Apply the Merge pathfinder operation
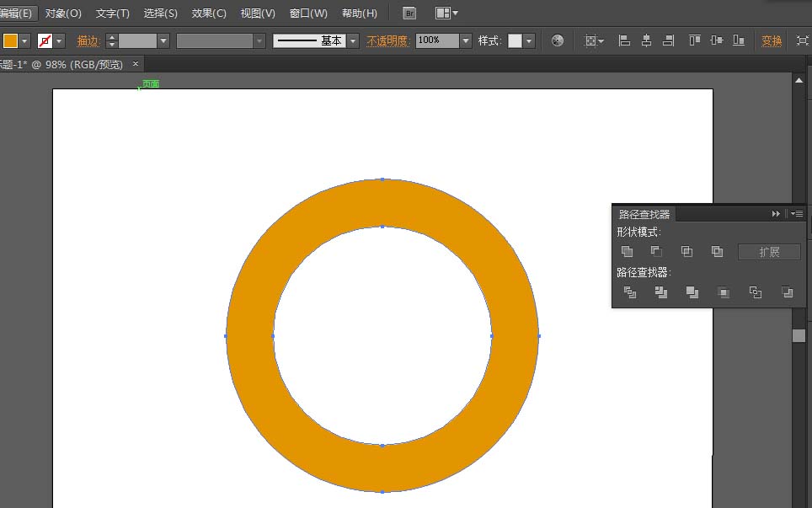This screenshot has height=508, width=812. (x=692, y=292)
